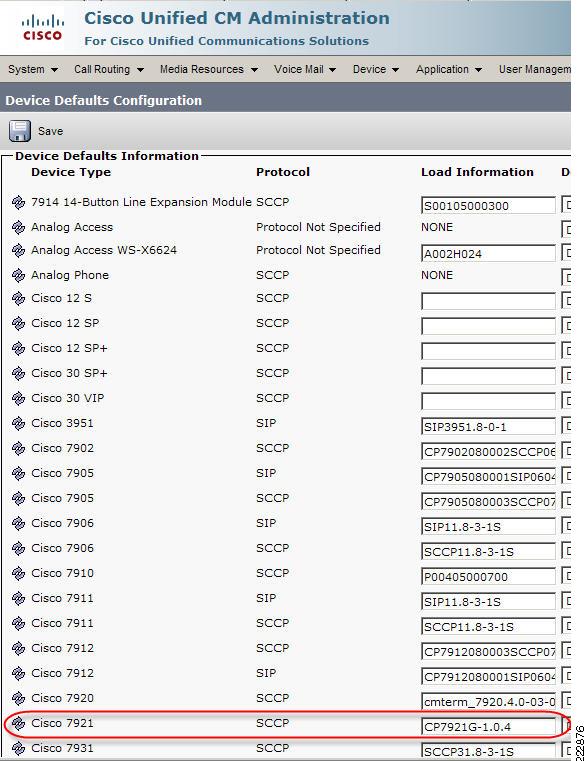This screenshot has width=584, height=761.
Task: Click the icon beside Cisco 7905 SIP row
Action: coord(18,473)
